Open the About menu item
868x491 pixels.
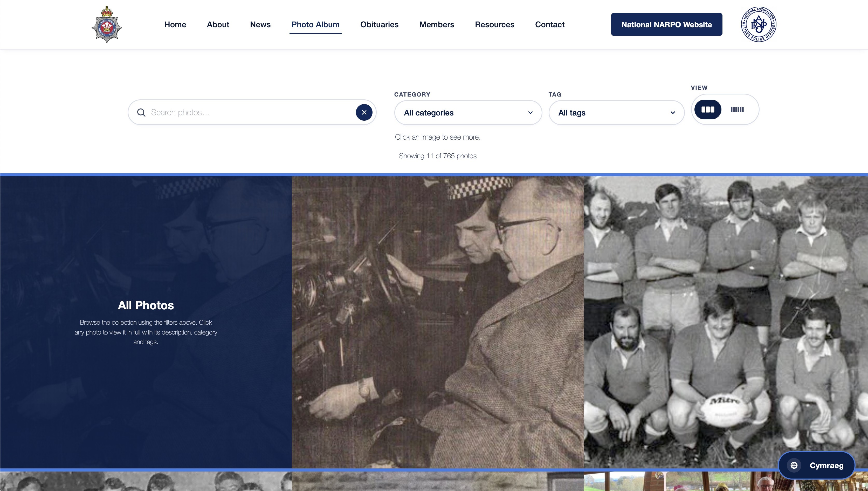click(x=218, y=25)
